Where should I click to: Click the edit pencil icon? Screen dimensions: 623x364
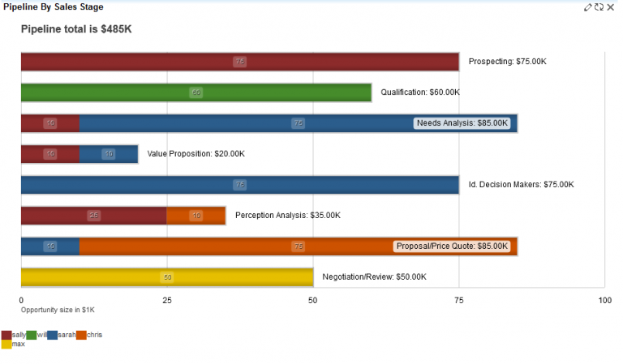(x=588, y=6)
